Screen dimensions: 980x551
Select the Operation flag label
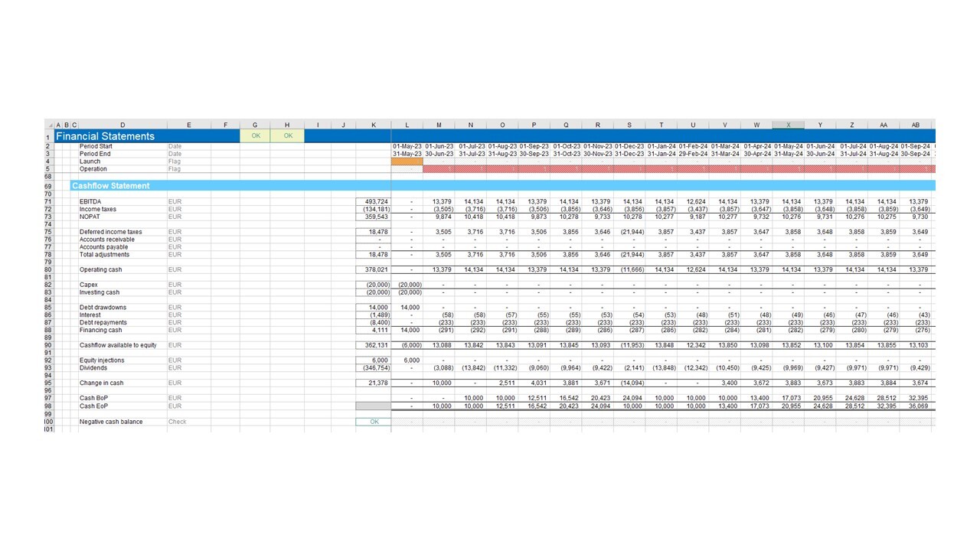[93, 169]
